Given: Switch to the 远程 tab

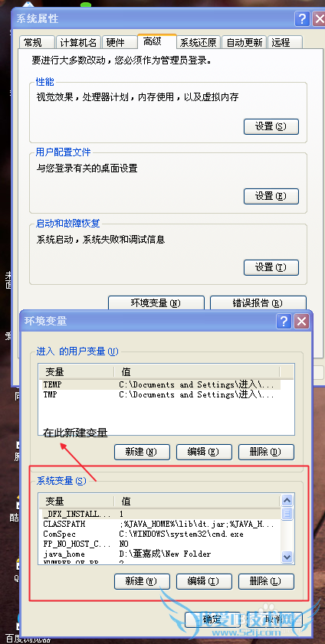Looking at the screenshot, I should (285, 42).
